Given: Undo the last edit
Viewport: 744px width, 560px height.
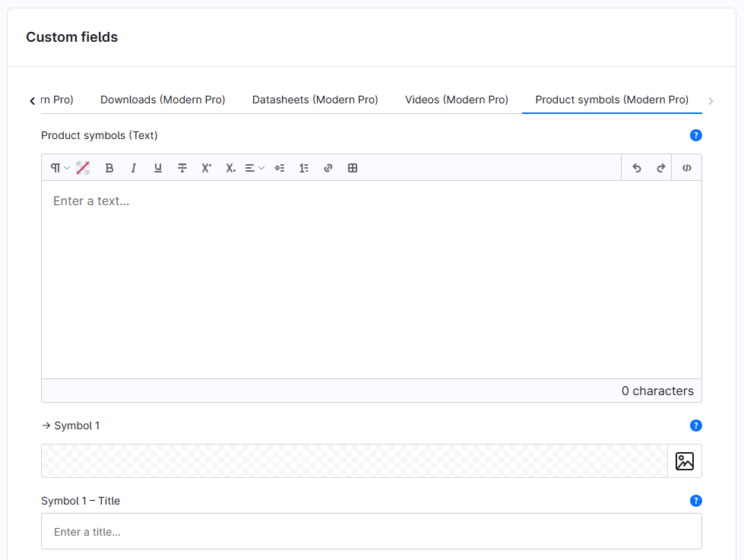Looking at the screenshot, I should [x=637, y=168].
